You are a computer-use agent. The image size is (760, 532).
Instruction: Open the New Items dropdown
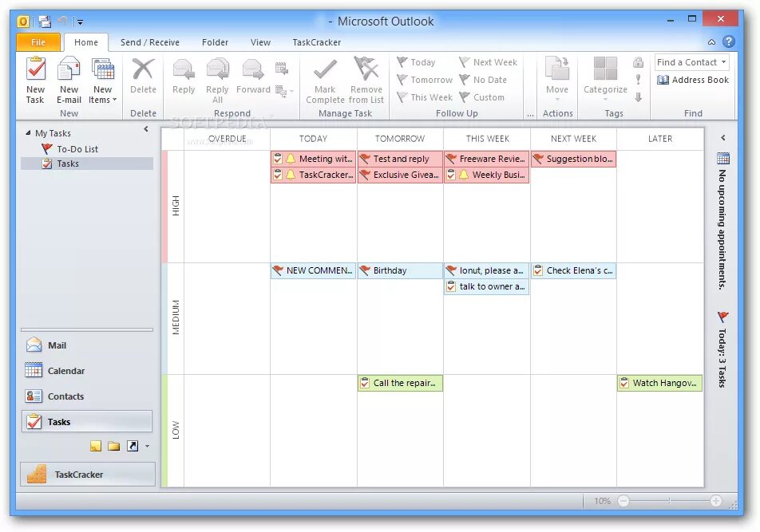(103, 80)
